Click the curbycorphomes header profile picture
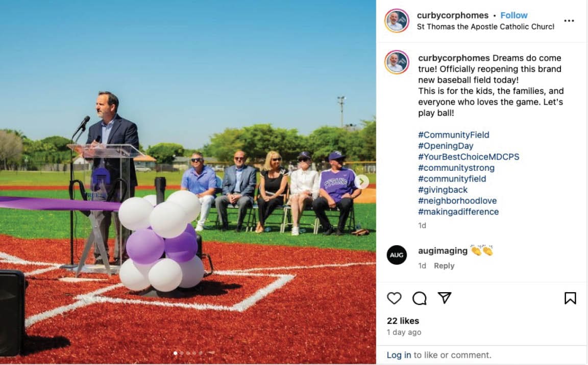The width and height of the screenshot is (588, 365). coord(397,20)
